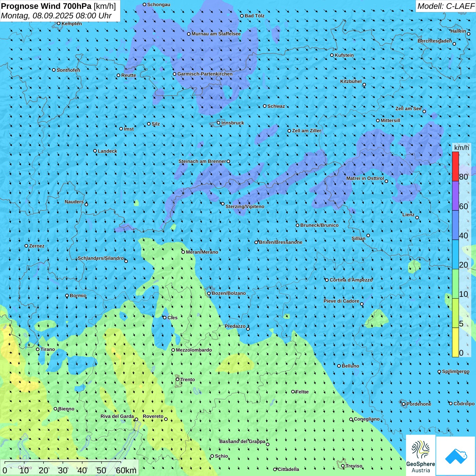Click the Bozen/Bolzano city marker
The height and width of the screenshot is (476, 476).
209,293
